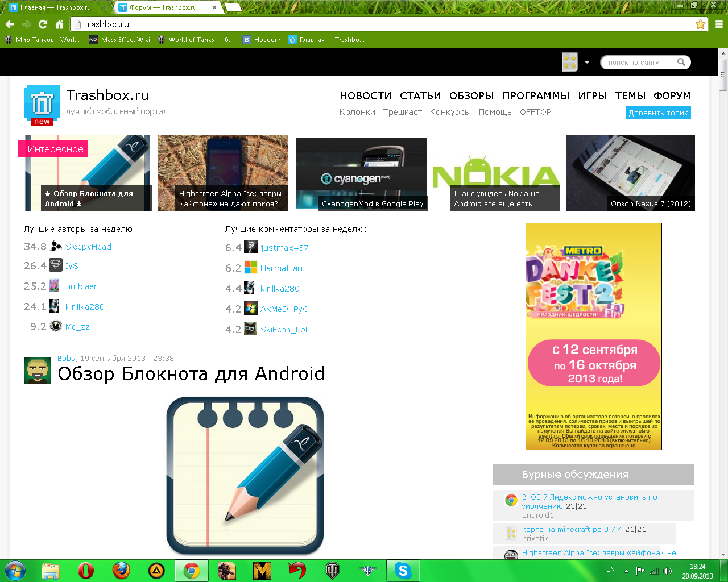Open the Harmattan Windows-logo avatar

251,267
